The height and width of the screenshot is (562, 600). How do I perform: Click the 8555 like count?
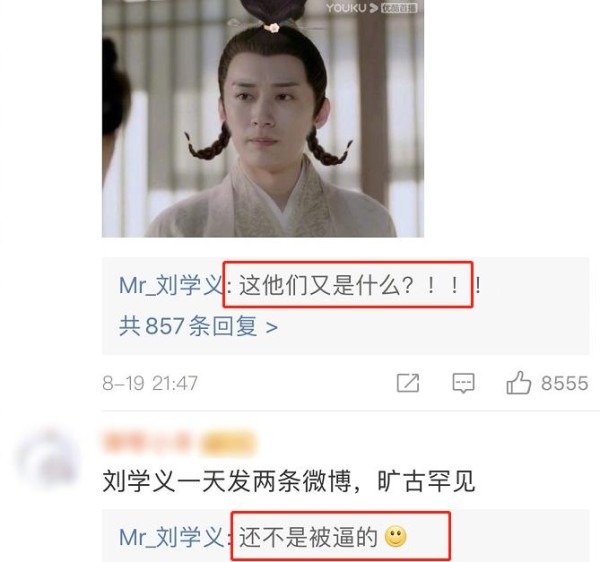coord(564,383)
